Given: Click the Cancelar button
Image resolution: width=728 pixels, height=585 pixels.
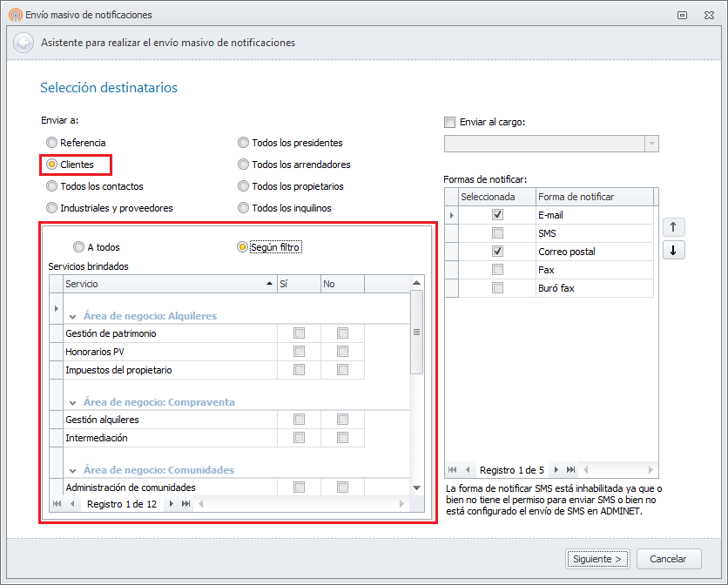Looking at the screenshot, I should (669, 559).
